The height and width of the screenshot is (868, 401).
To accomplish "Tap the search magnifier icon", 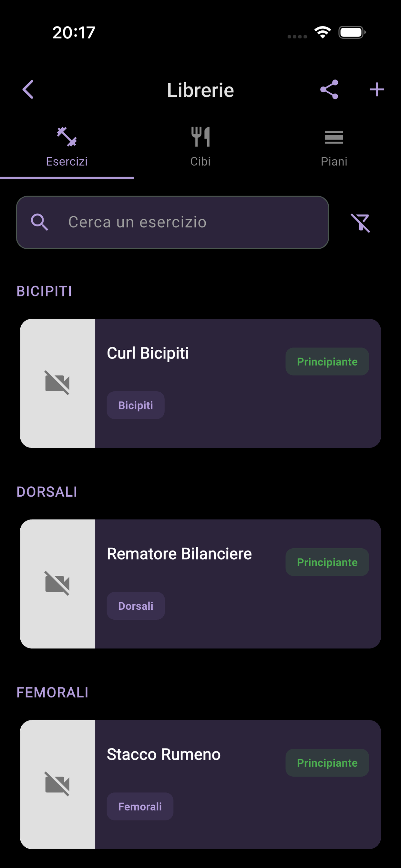I will [x=39, y=222].
